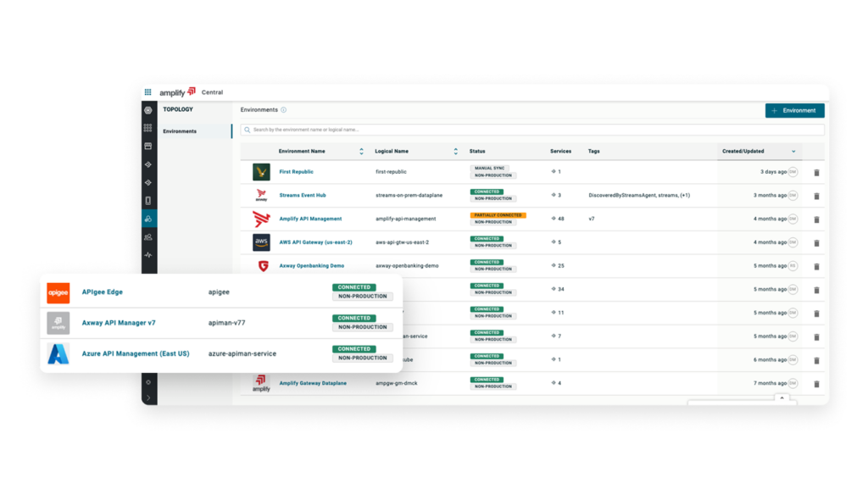Click the First Republic eagle logo
This screenshot has width=868, height=489.
[x=261, y=172]
